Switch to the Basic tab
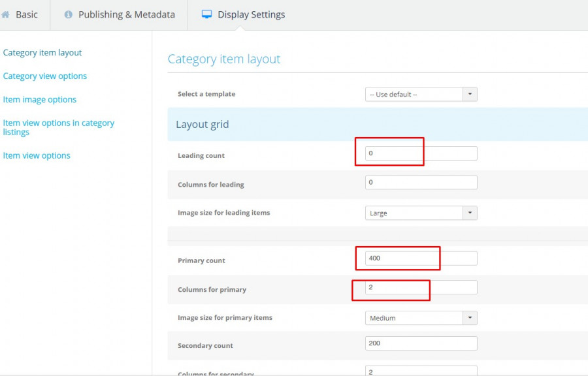Viewport: 588px width, 376px height. [25, 15]
